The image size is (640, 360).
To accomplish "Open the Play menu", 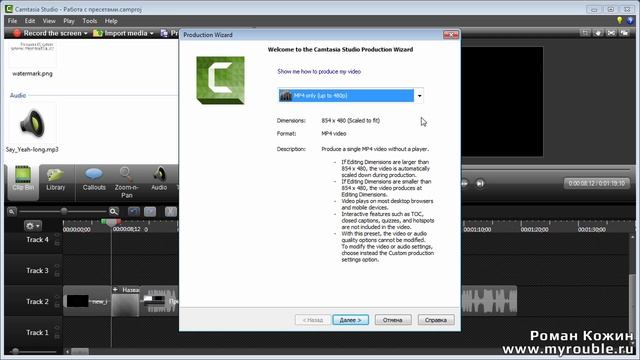I will click(x=69, y=21).
